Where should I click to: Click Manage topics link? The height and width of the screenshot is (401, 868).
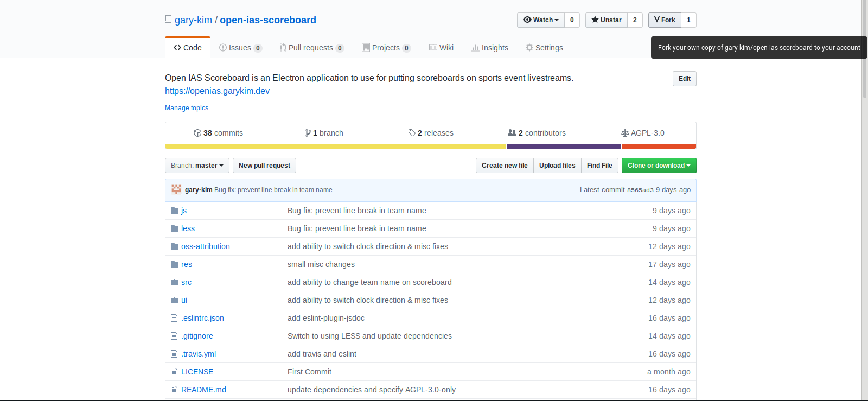[187, 108]
